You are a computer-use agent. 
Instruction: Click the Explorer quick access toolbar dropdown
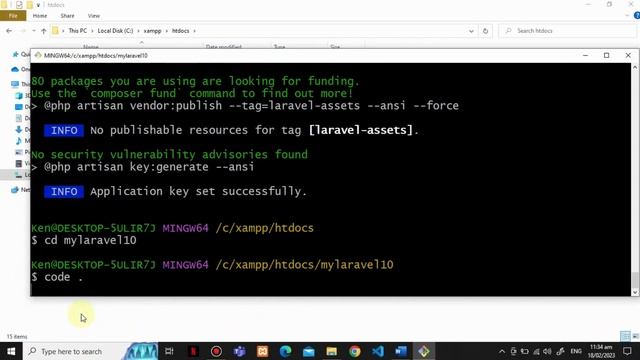pos(38,5)
